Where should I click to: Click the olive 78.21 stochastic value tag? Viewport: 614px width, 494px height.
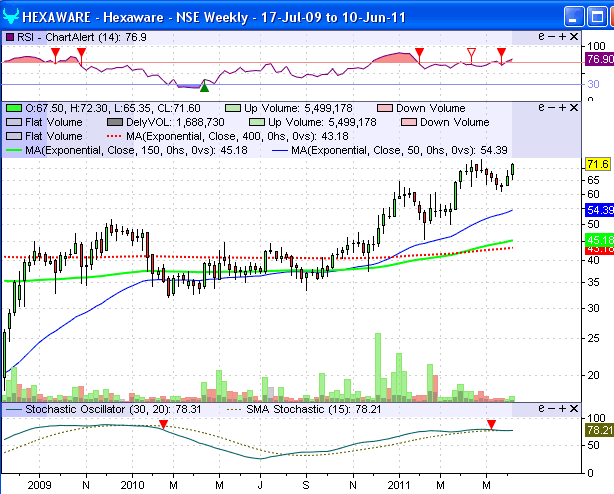[600, 430]
